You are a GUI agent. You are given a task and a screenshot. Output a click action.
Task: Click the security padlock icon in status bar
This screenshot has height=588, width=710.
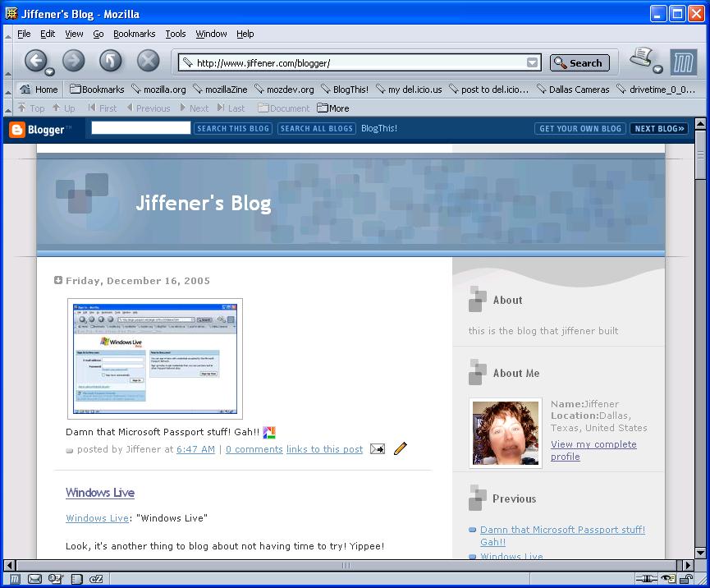pos(686,578)
